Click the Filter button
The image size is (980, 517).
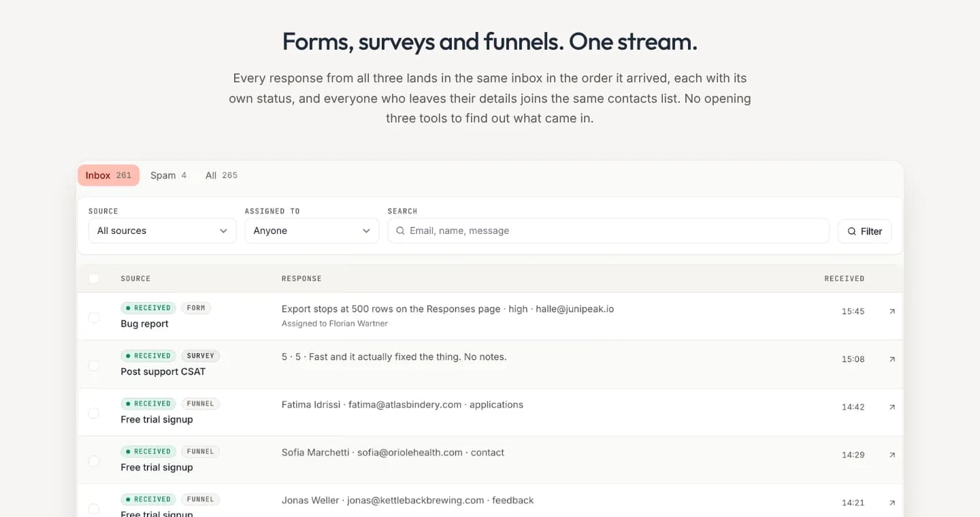point(864,231)
